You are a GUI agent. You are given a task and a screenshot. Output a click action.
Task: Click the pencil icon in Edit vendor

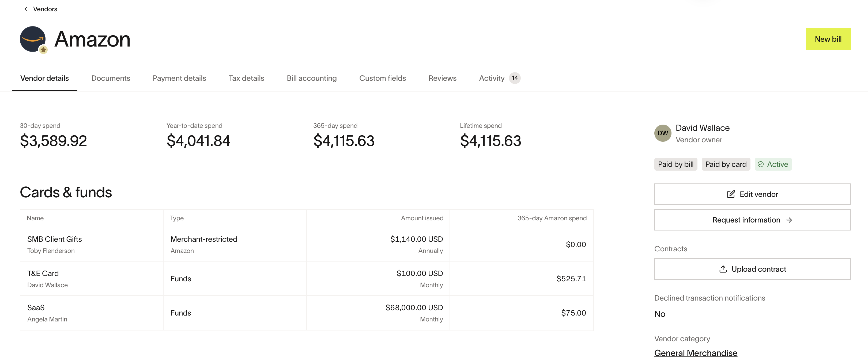coord(731,194)
